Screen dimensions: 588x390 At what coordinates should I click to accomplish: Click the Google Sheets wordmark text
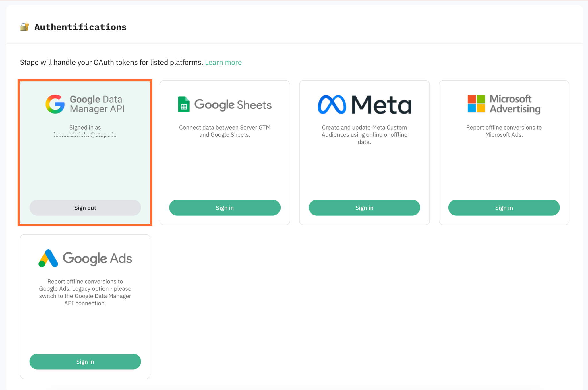click(233, 105)
